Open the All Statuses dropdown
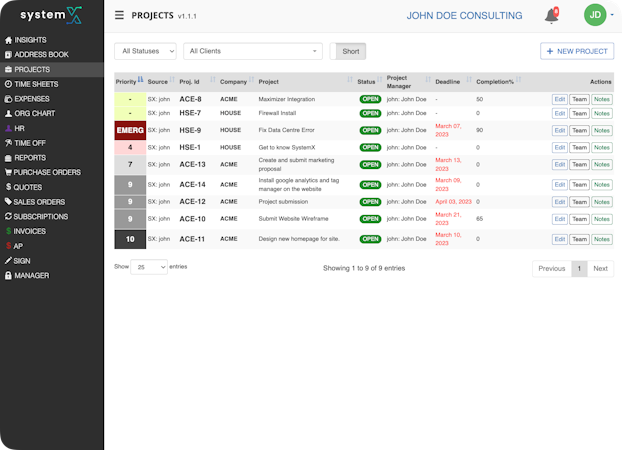This screenshot has width=622, height=450. 146,51
